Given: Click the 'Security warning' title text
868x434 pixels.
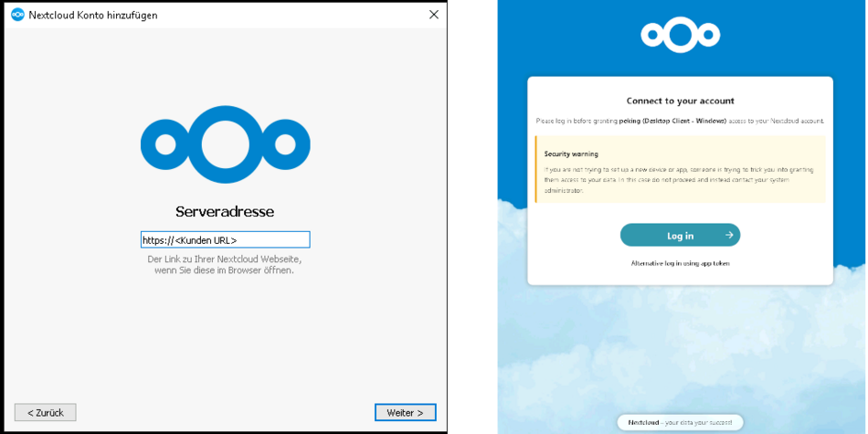Looking at the screenshot, I should coord(571,153).
